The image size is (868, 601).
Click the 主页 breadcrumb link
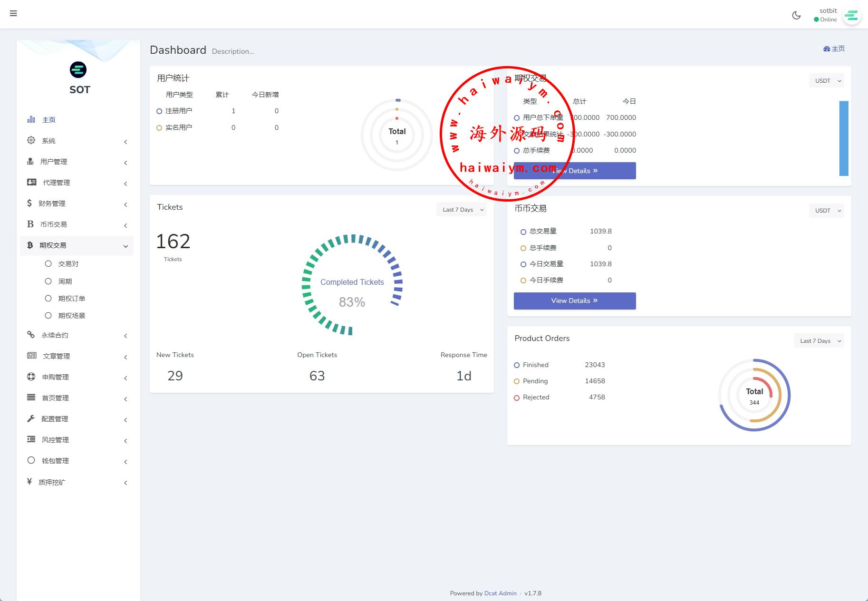pos(834,48)
